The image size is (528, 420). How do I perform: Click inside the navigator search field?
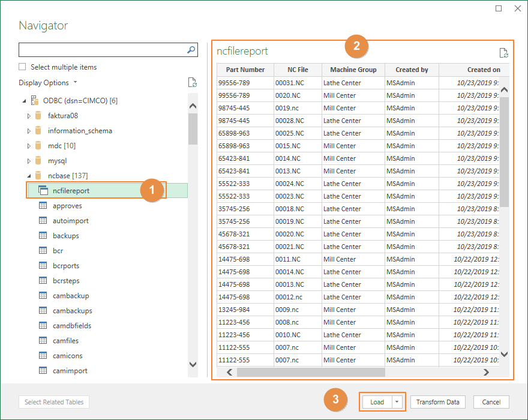[103, 50]
